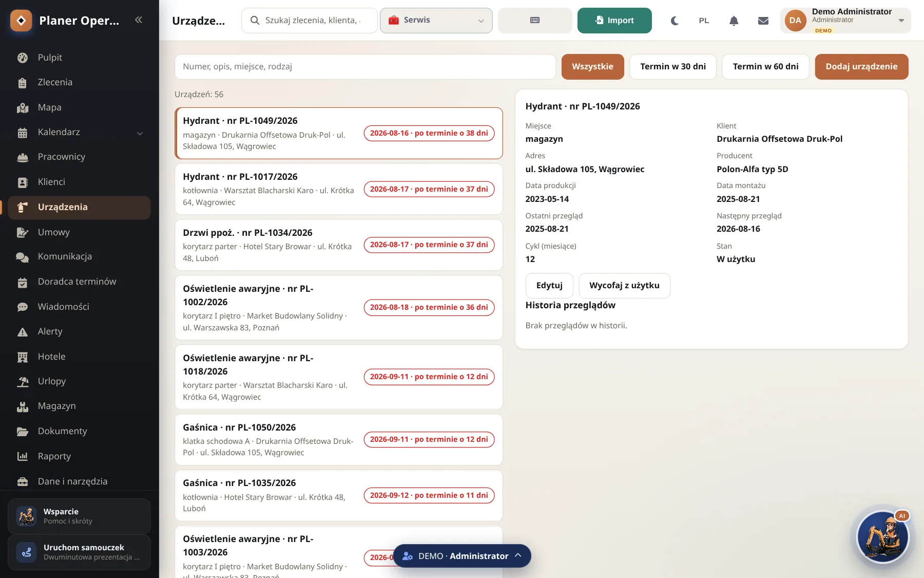This screenshot has width=924, height=578.
Task: Open the Pulpit dashboard icon
Action: (23, 58)
